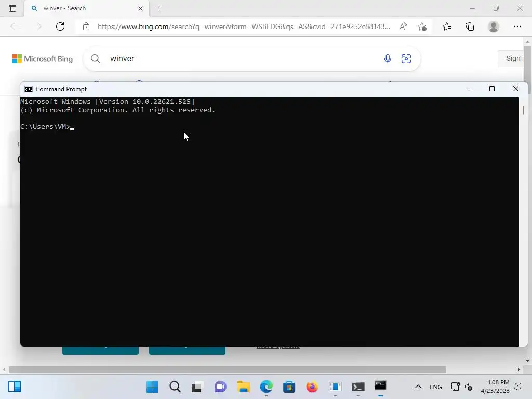Add this page to favorites star
532x399 pixels.
click(x=422, y=26)
